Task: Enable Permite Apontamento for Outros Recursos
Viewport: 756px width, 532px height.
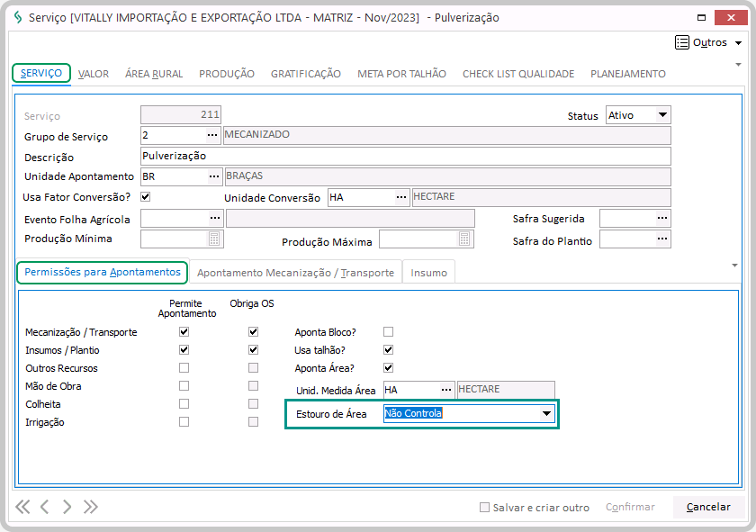Action: click(x=184, y=368)
